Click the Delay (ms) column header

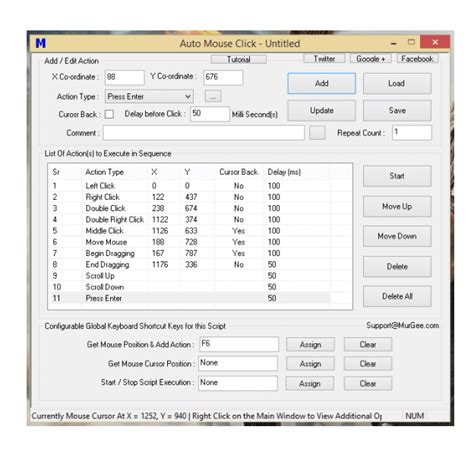pyautogui.click(x=297, y=172)
